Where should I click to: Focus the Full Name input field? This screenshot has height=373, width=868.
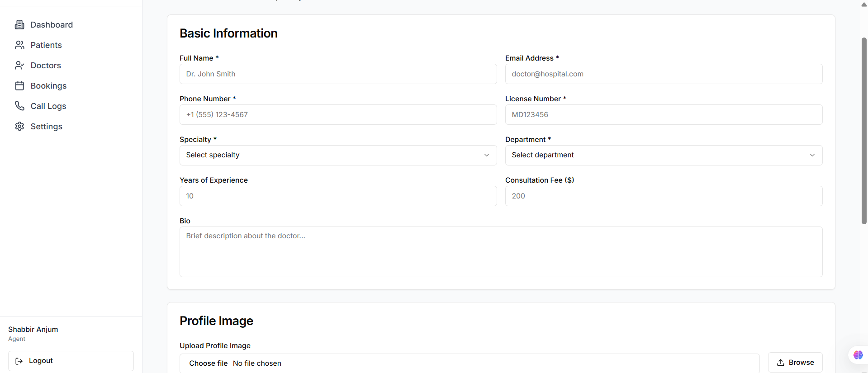[x=338, y=74]
